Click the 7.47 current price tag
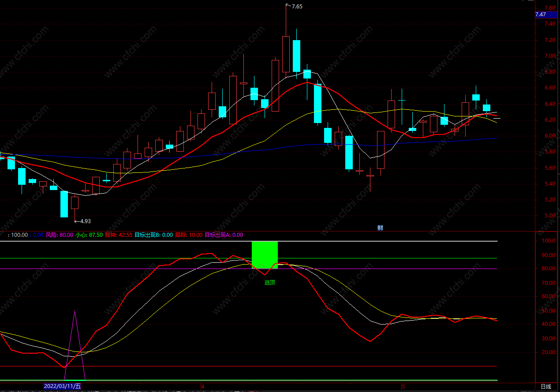The image size is (560, 392). 546,15
